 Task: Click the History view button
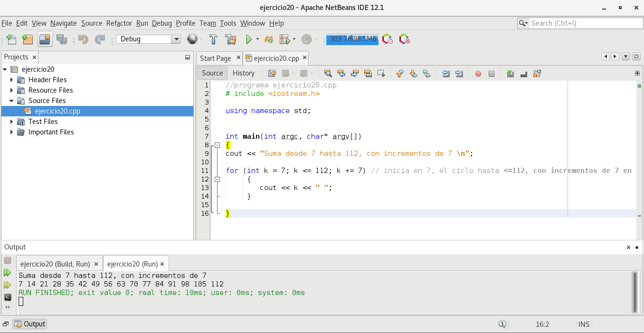tap(244, 73)
